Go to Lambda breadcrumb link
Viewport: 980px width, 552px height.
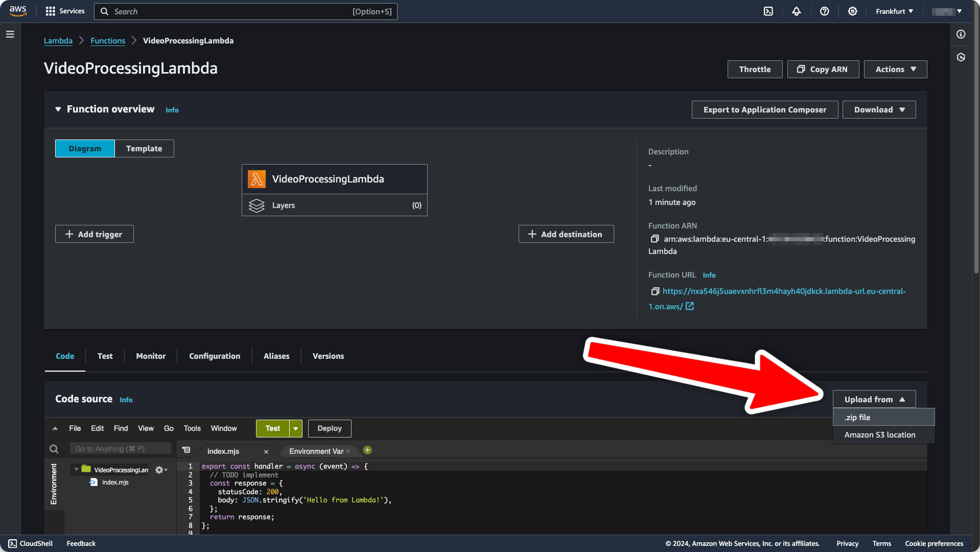click(x=58, y=41)
